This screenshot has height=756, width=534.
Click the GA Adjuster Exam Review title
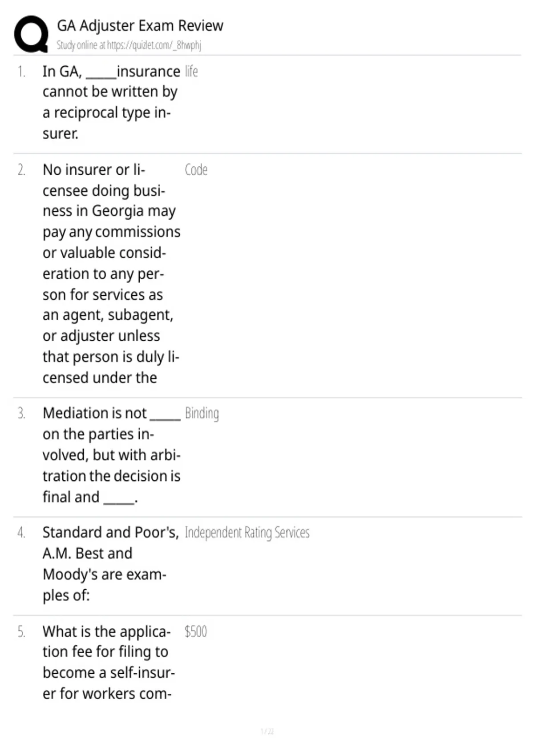[140, 26]
